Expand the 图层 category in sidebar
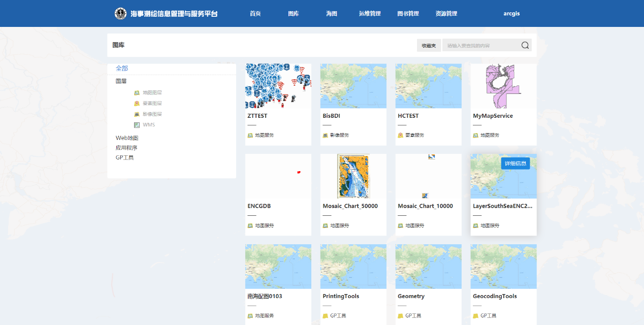The image size is (644, 325). tap(121, 81)
